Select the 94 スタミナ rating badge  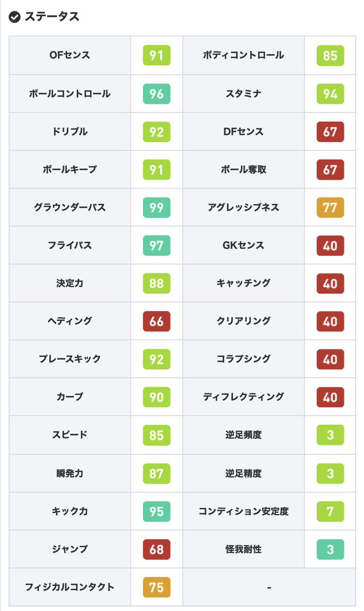330,94
